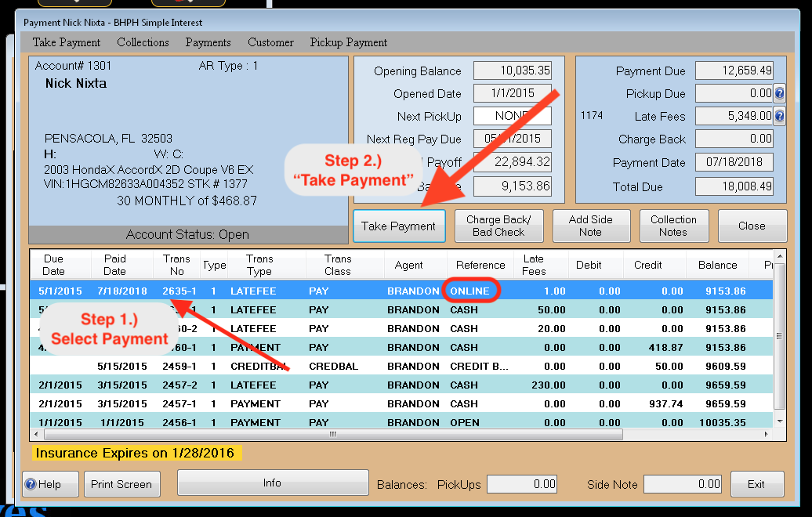The image size is (812, 517).
Task: Click the Side Note amount field
Action: pyautogui.click(x=683, y=484)
